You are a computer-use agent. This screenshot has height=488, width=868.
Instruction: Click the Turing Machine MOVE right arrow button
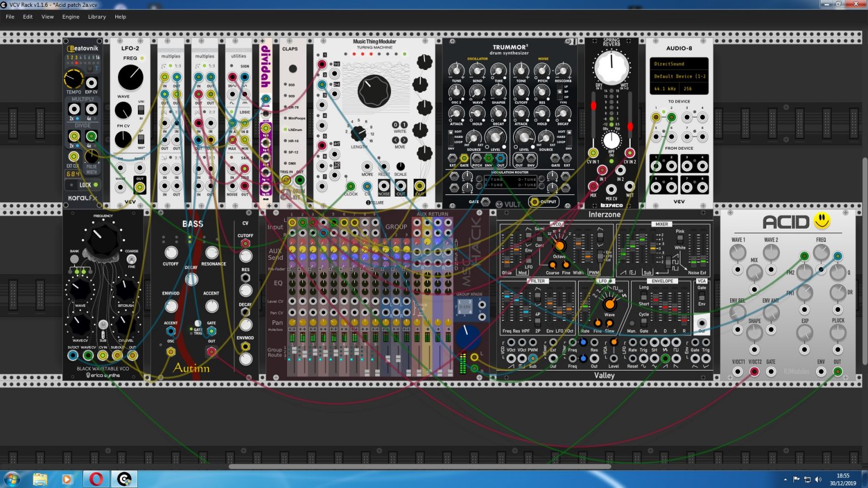tap(403, 140)
